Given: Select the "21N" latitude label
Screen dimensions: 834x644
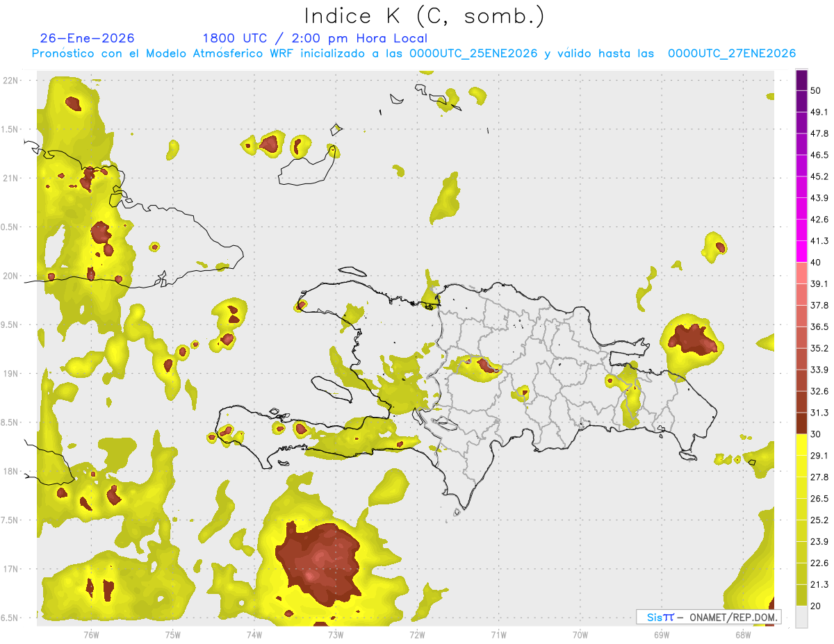Looking at the screenshot, I should click(12, 178).
